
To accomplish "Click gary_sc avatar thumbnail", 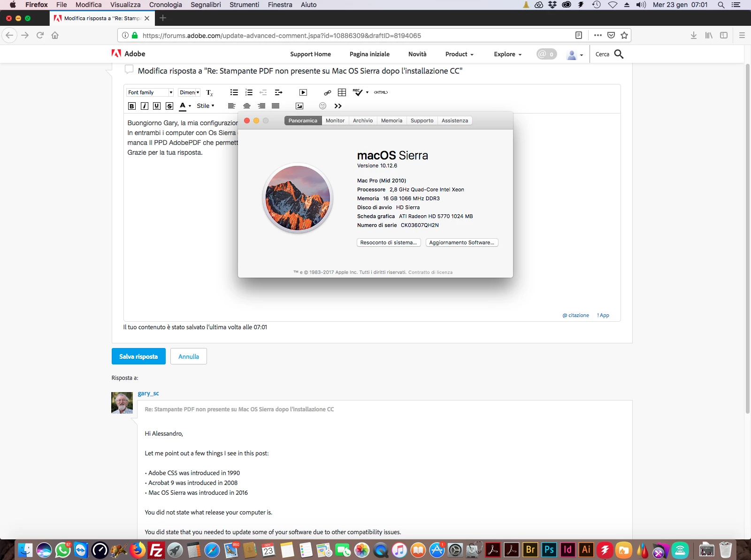I will 122,403.
